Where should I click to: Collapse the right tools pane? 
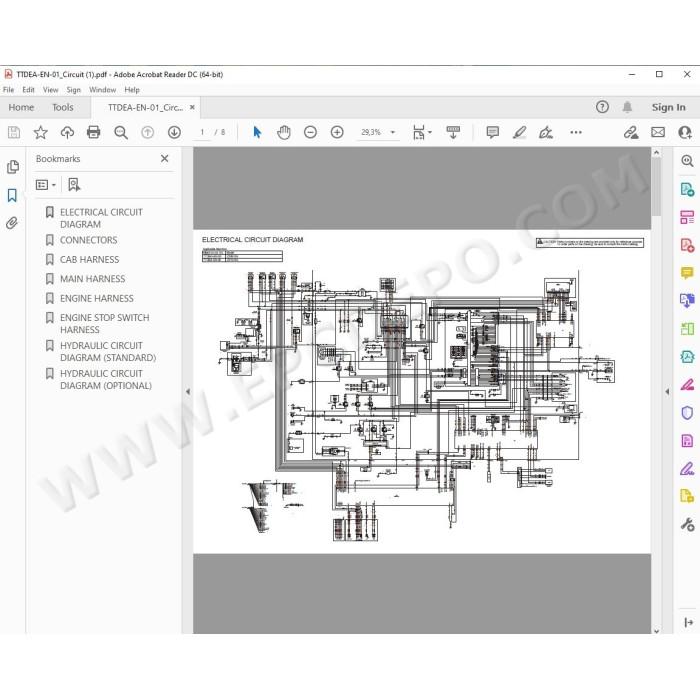(x=667, y=392)
